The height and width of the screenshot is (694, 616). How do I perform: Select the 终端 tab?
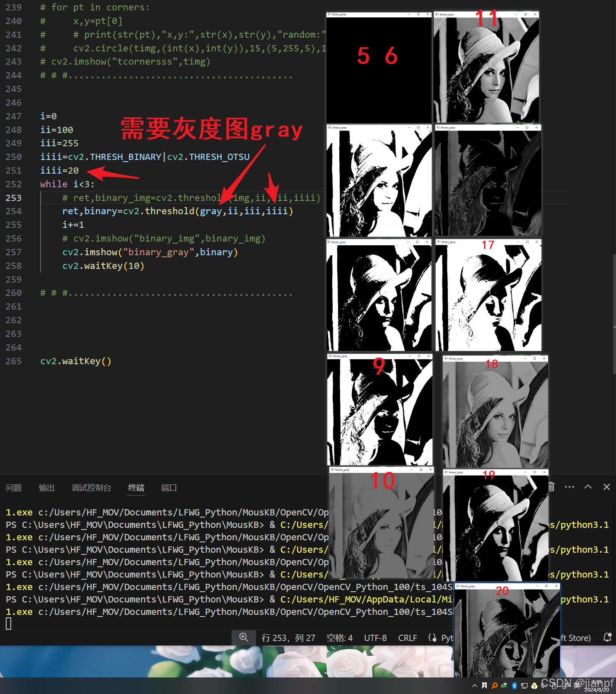tap(136, 488)
